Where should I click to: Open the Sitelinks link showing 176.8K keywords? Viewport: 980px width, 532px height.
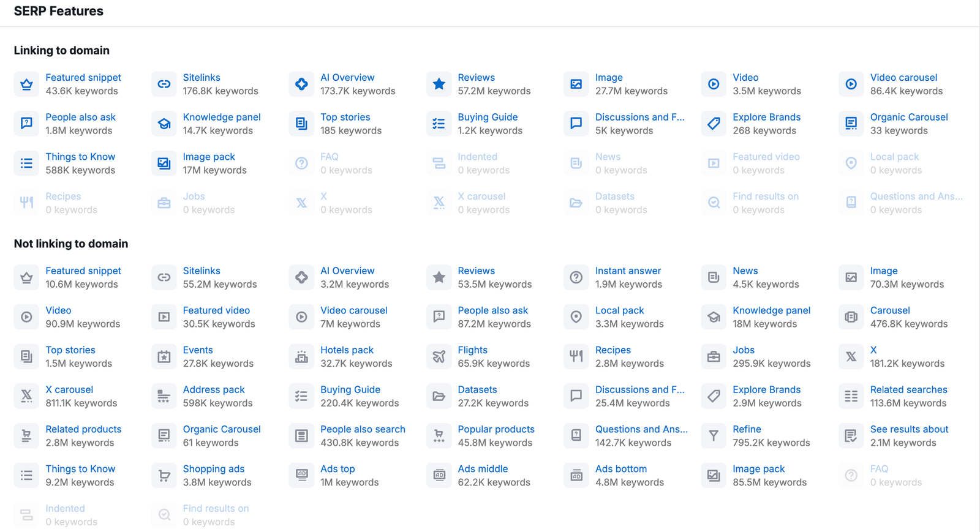click(x=202, y=78)
